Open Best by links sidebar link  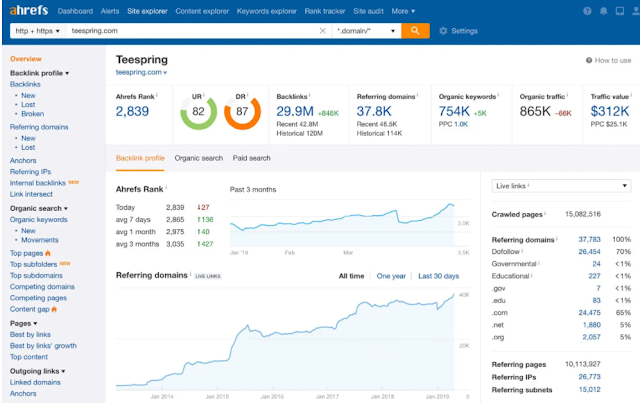[30, 335]
